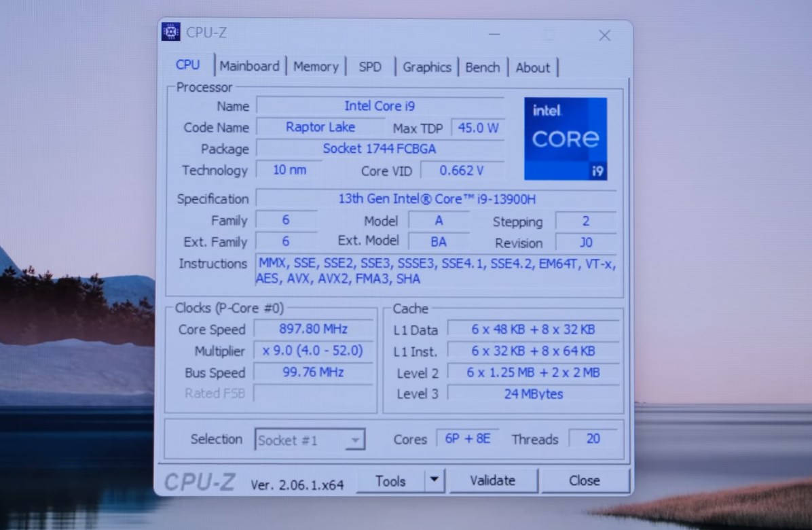Screen dimensions: 812x530
Task: Open the Memory tab
Action: coord(316,67)
